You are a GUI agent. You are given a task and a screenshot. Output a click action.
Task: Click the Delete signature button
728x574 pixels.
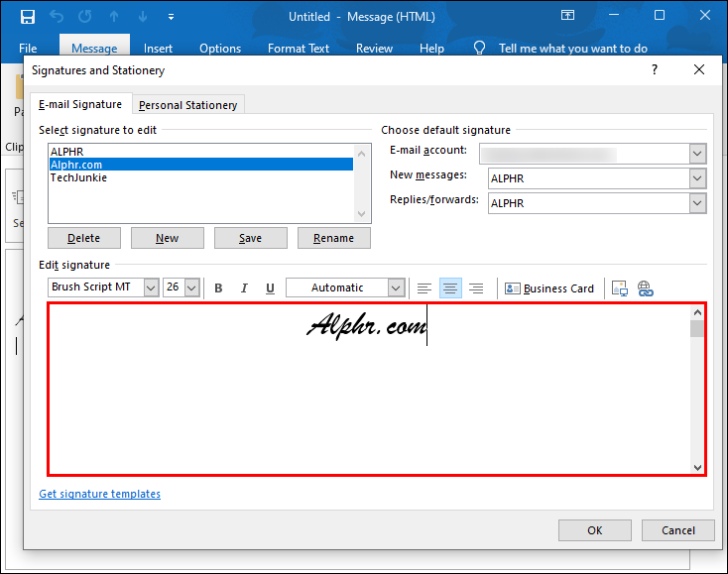[84, 238]
